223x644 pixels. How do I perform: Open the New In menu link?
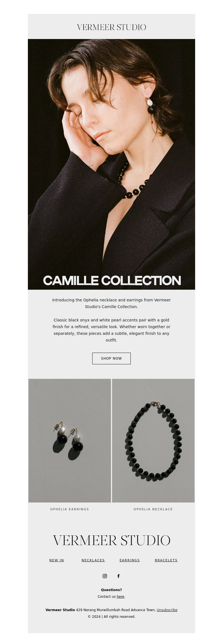(57, 560)
